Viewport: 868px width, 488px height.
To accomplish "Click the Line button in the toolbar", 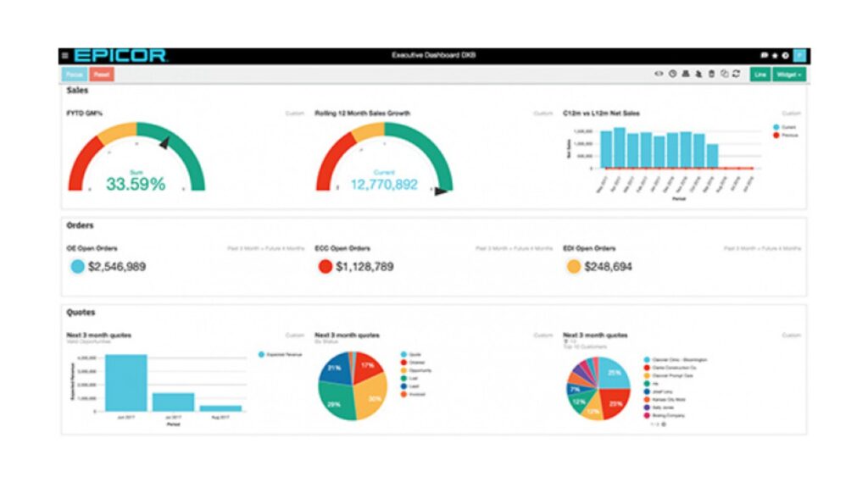I will point(760,75).
